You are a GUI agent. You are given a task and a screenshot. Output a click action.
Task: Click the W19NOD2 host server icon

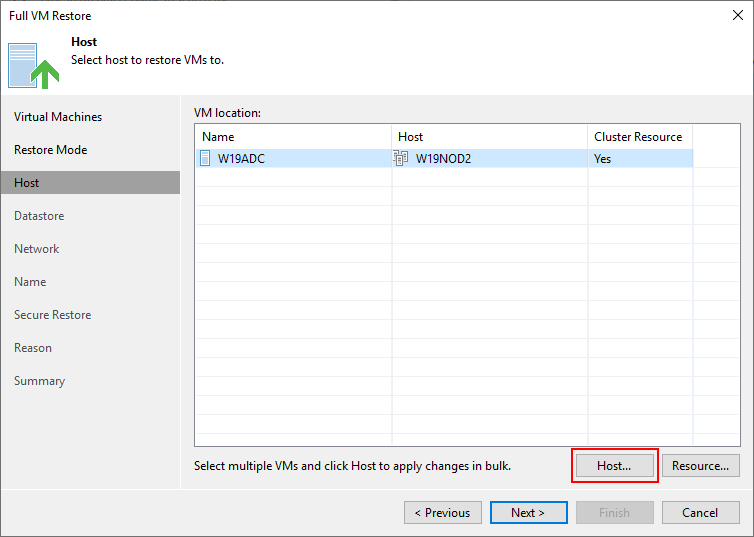tap(401, 158)
